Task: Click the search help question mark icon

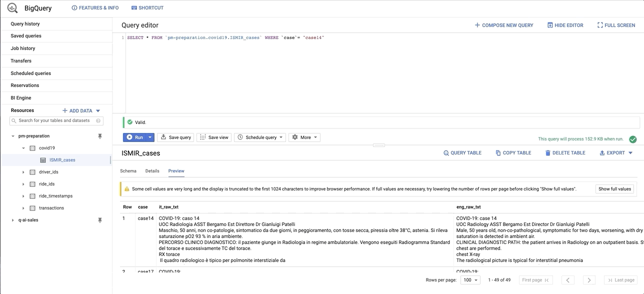Action: point(98,120)
